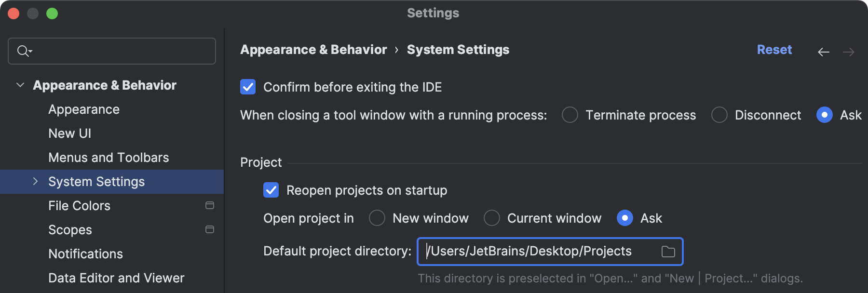The height and width of the screenshot is (293, 868).
Task: Click the folder browse icon in directory field
Action: click(668, 252)
